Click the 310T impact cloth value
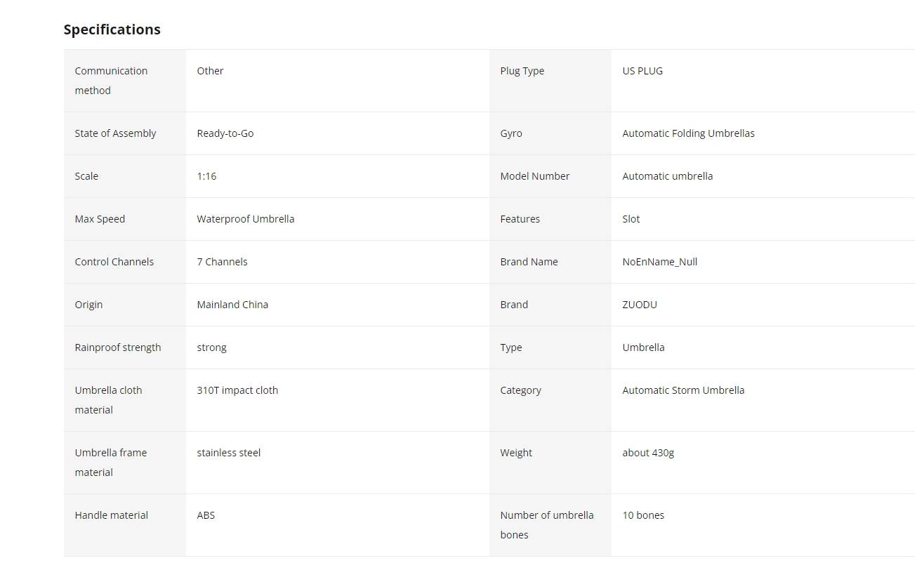924x563 pixels. tap(237, 390)
